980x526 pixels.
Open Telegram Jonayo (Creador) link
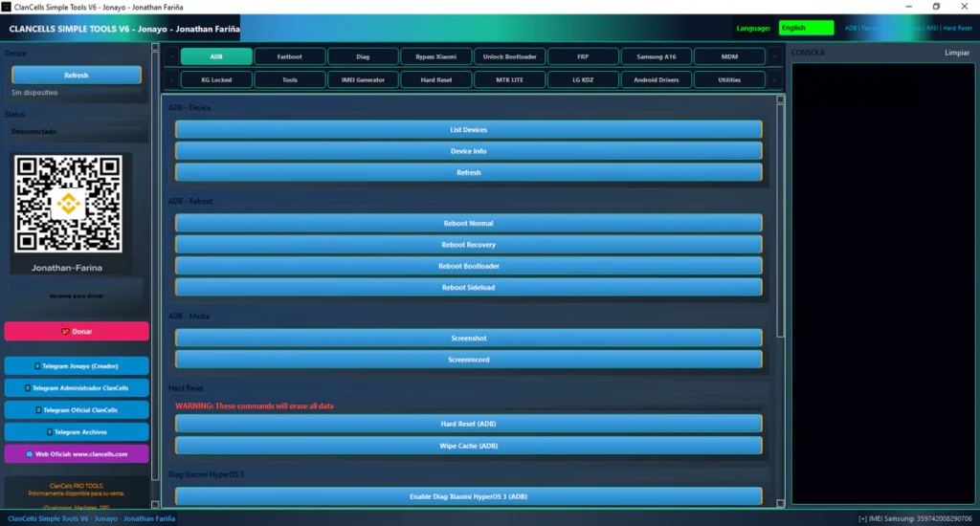77,365
